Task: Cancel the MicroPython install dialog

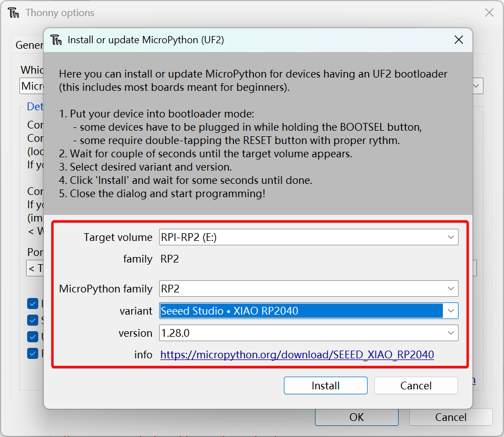Action: 416,385
